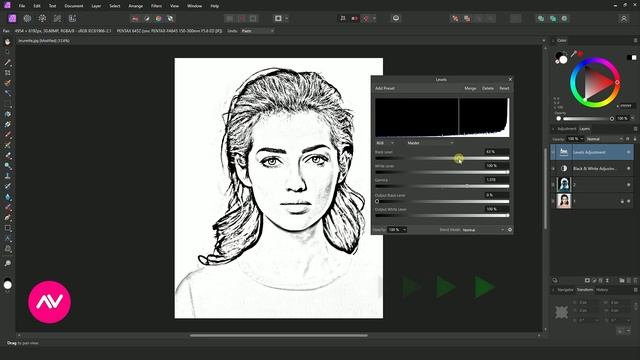The image size is (640, 360).
Task: Close the Levels dialog
Action: click(510, 80)
